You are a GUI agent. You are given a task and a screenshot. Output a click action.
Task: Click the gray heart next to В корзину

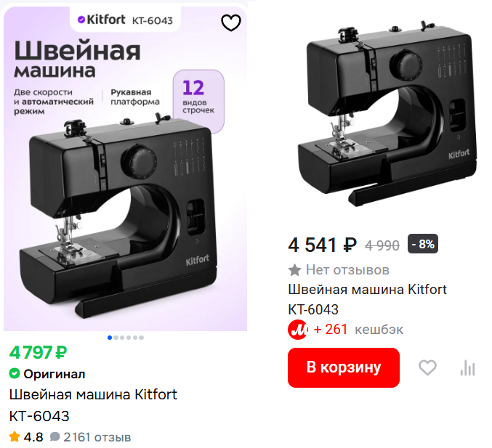coord(427,367)
